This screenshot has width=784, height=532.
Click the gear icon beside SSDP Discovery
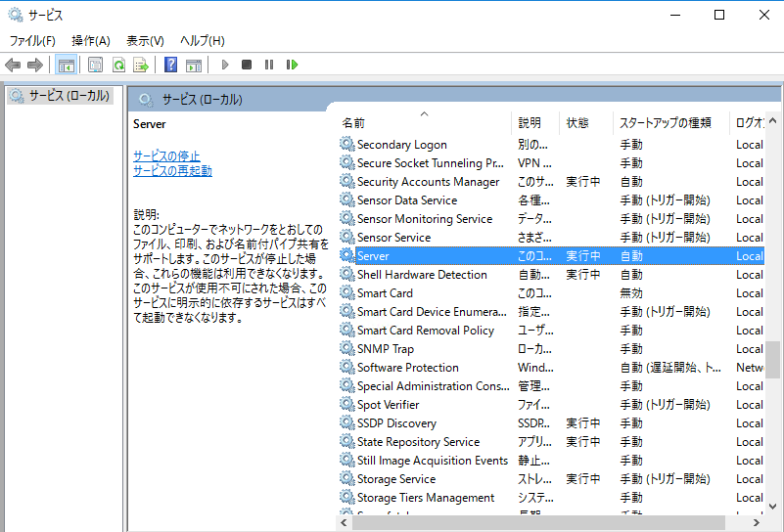click(x=347, y=422)
